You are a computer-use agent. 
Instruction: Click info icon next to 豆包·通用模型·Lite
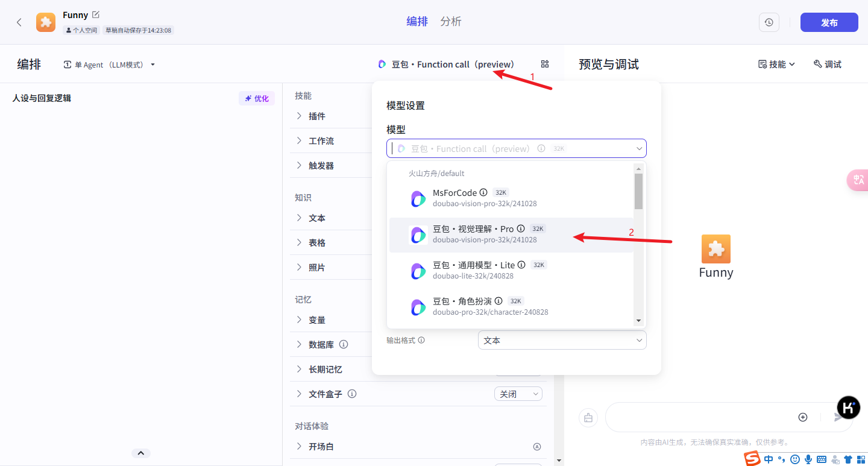click(521, 265)
